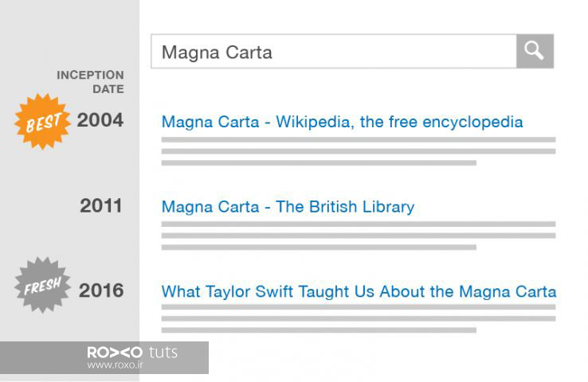The image size is (588, 382).
Task: Click the Wikipedia result's first snippet line
Action: 359,140
